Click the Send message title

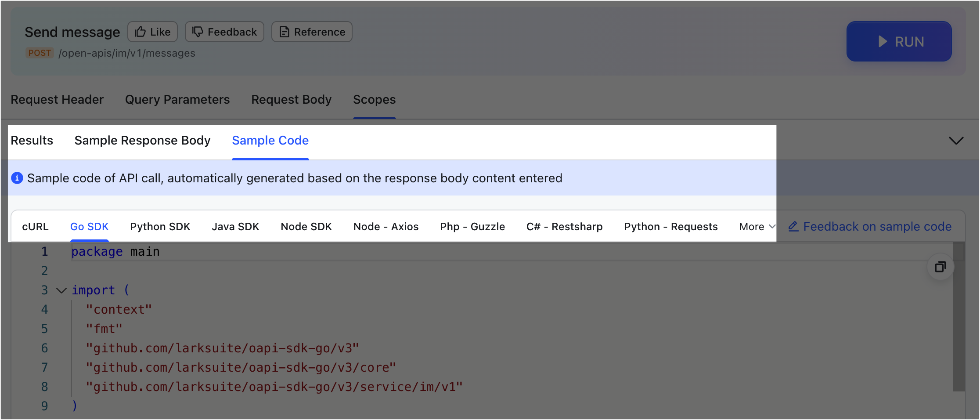(x=72, y=32)
